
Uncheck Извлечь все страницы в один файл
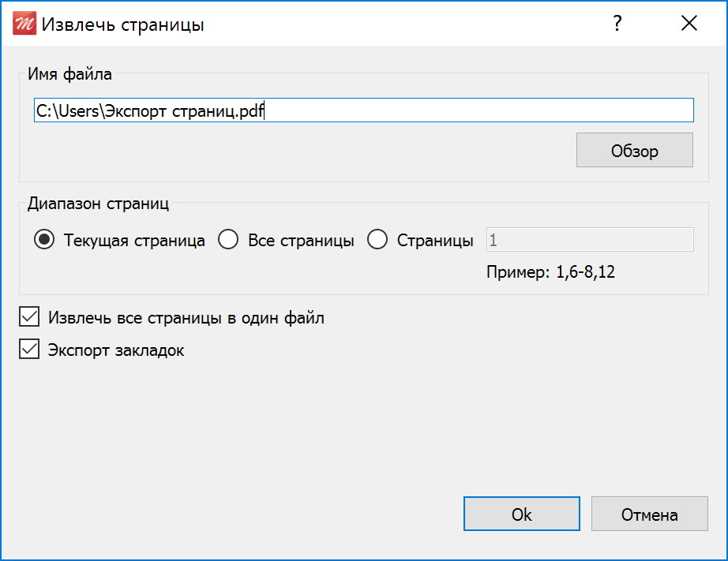pos(29,317)
